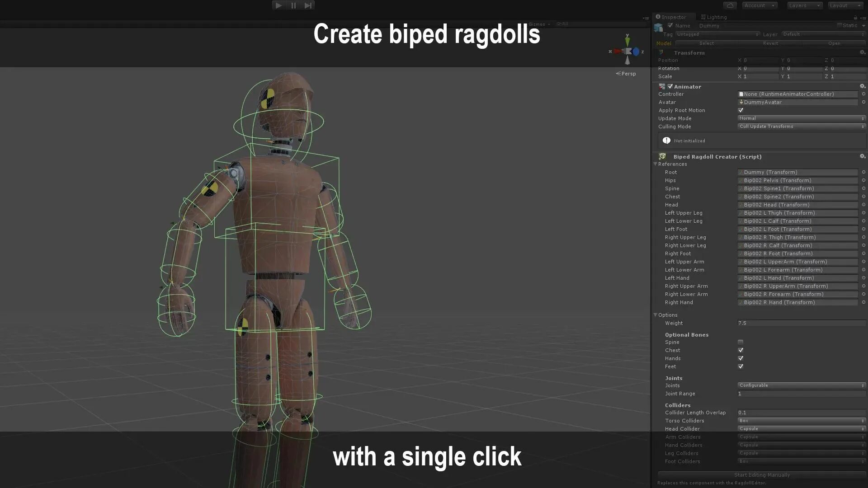
Task: Click the scene orientation gizmo
Action: point(627,51)
